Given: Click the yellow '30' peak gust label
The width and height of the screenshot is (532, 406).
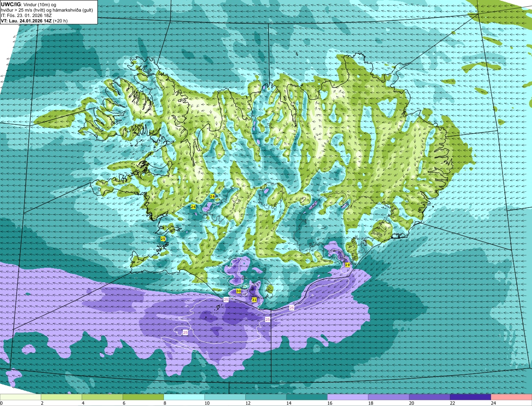Looking at the screenshot, I should point(238,291).
